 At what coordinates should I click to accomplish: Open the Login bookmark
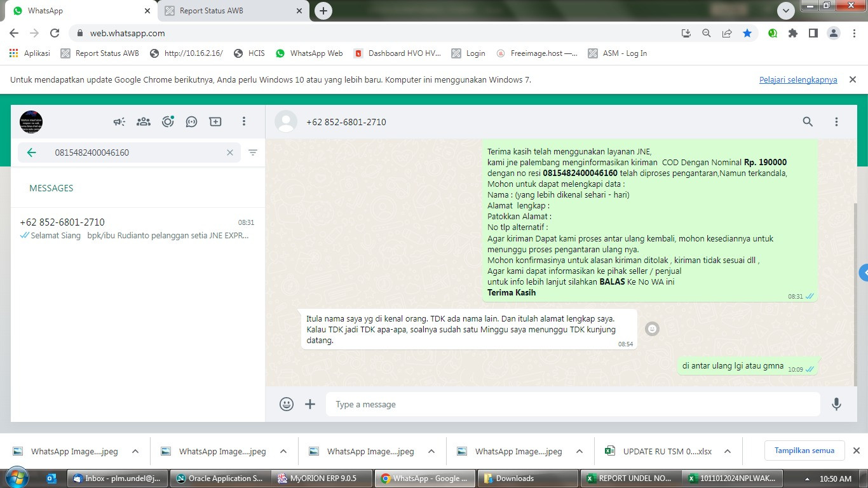(468, 53)
